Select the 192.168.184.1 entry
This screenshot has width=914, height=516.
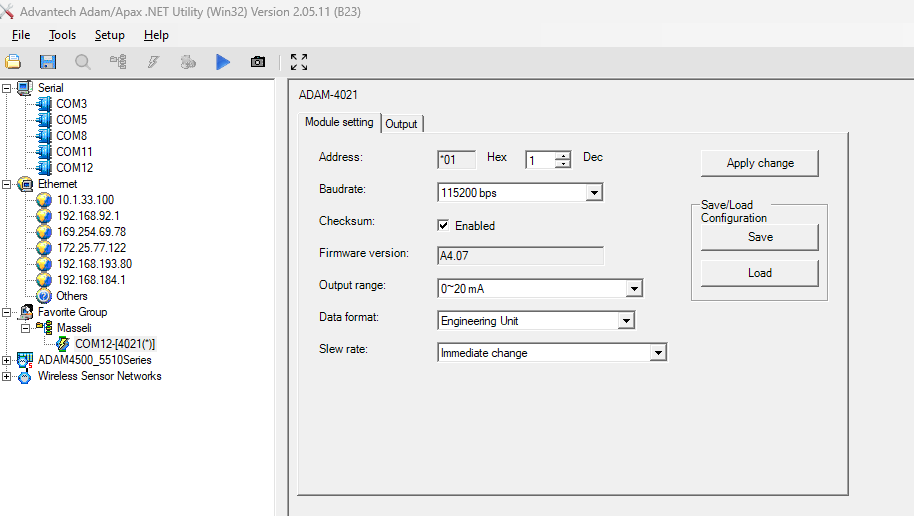[x=91, y=280]
